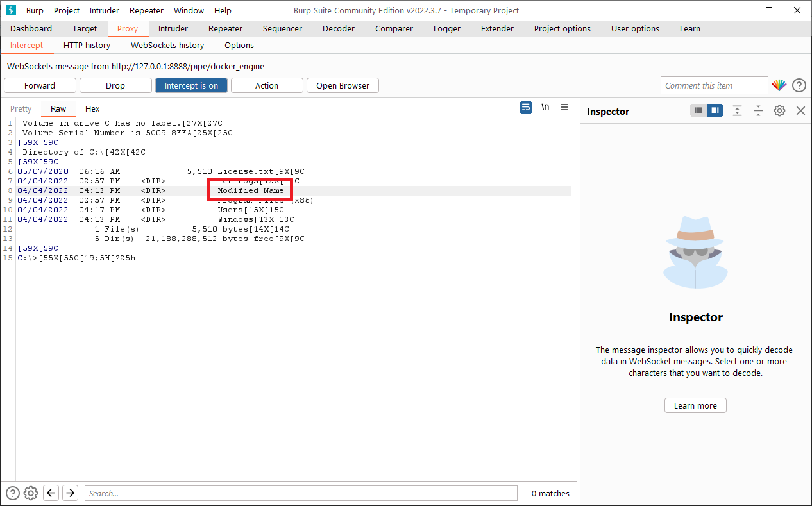This screenshot has width=812, height=506.
Task: Click the Learn more button
Action: (x=695, y=405)
